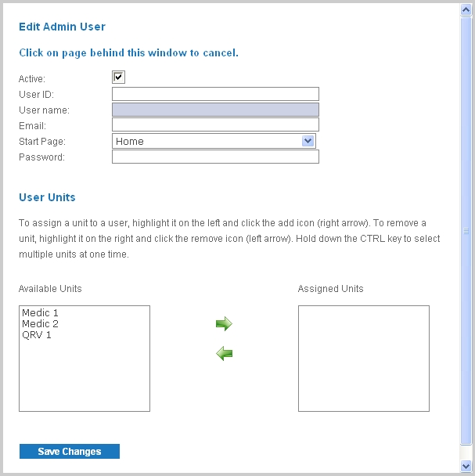475x476 pixels.
Task: Click the Edit Admin User heading
Action: [x=63, y=27]
